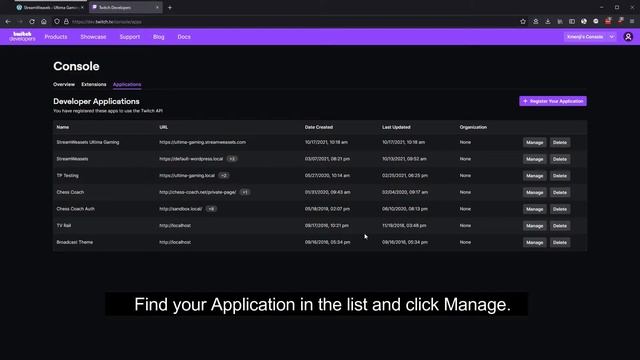Expand the console selector dropdown chevron
640x360 pixels.
[611, 37]
